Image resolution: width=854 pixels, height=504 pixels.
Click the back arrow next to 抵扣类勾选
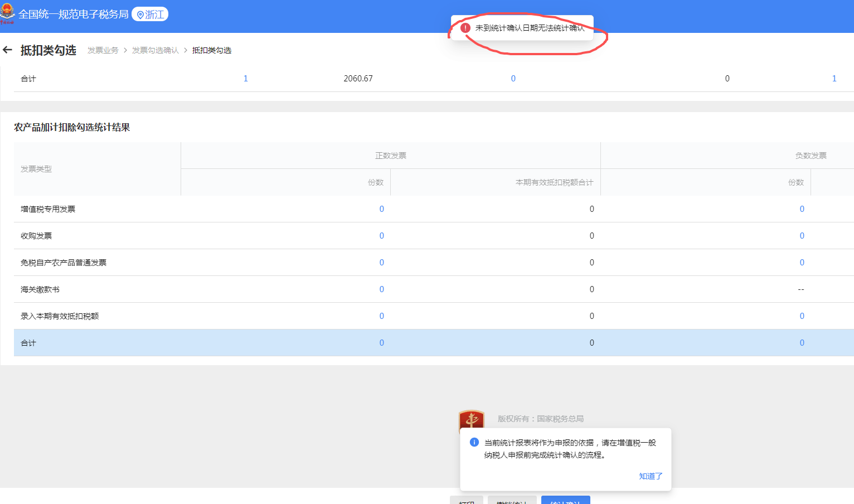[x=8, y=50]
